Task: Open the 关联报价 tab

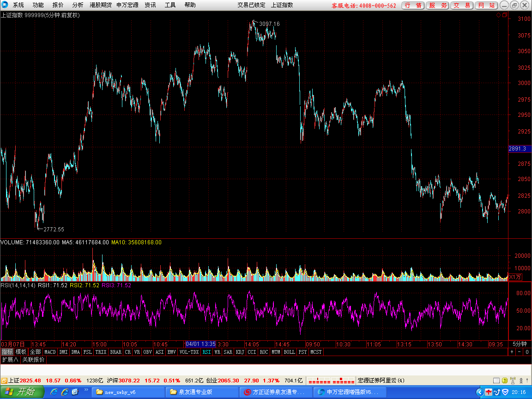Action: click(x=33, y=360)
